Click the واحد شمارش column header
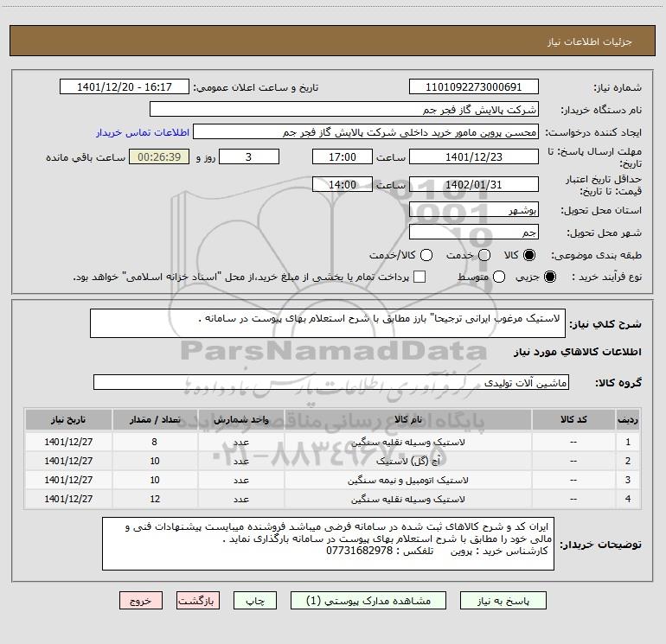The width and height of the screenshot is (666, 644). 240,419
